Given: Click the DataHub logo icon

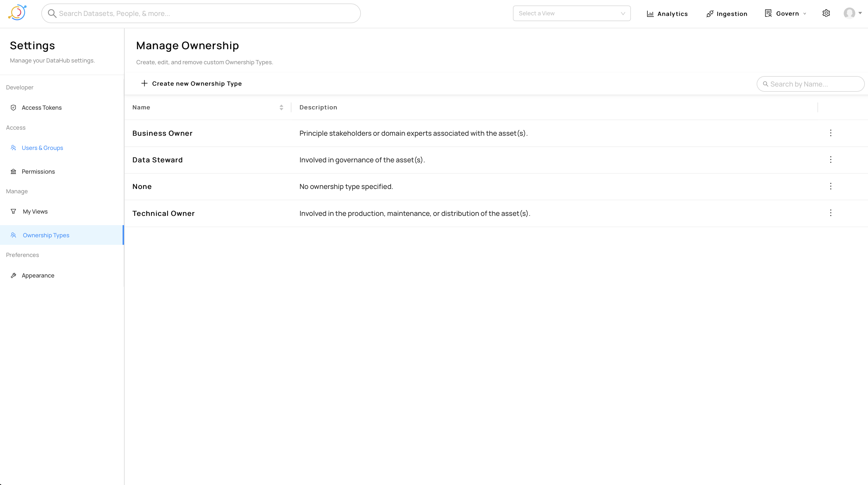Looking at the screenshot, I should [17, 13].
